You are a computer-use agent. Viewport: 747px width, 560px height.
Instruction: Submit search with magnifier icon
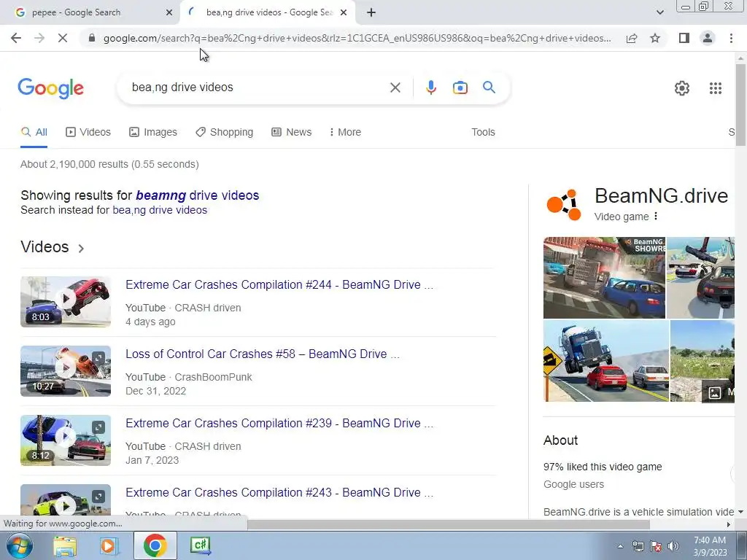pos(489,87)
